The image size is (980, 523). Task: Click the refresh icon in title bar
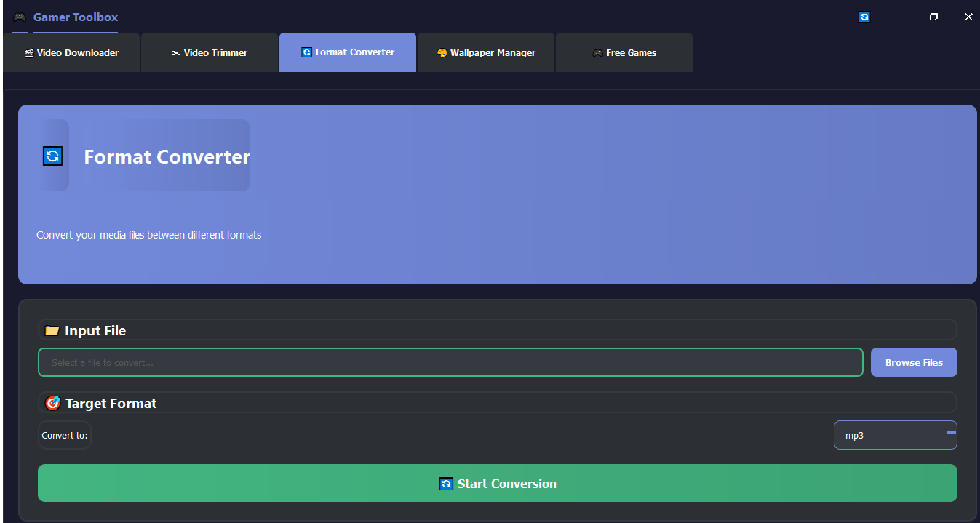(864, 17)
